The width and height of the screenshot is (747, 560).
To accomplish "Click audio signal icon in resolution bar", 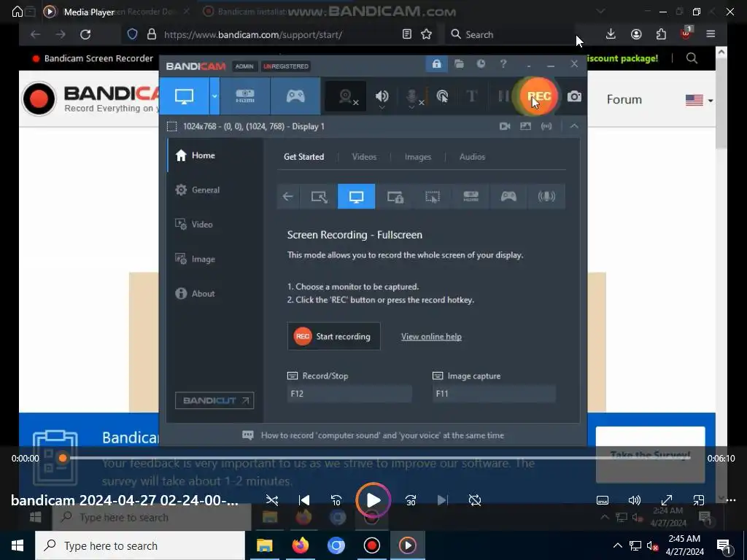I will (546, 126).
